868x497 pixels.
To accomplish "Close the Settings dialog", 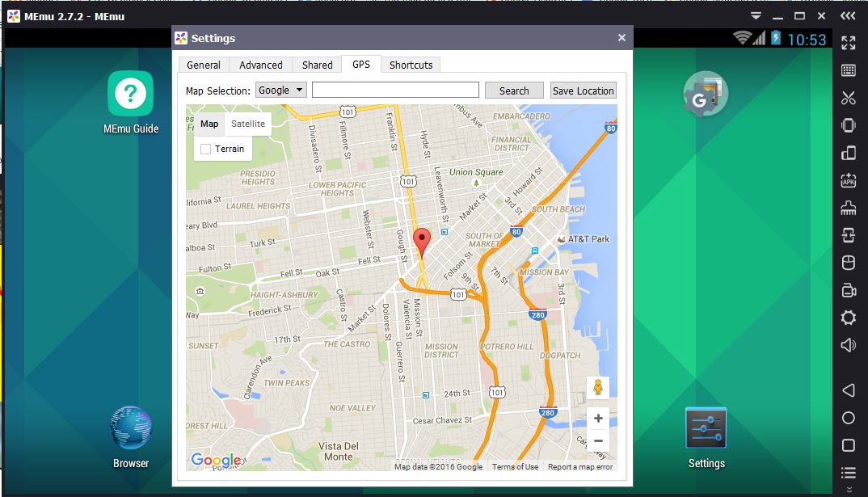I will click(x=622, y=38).
